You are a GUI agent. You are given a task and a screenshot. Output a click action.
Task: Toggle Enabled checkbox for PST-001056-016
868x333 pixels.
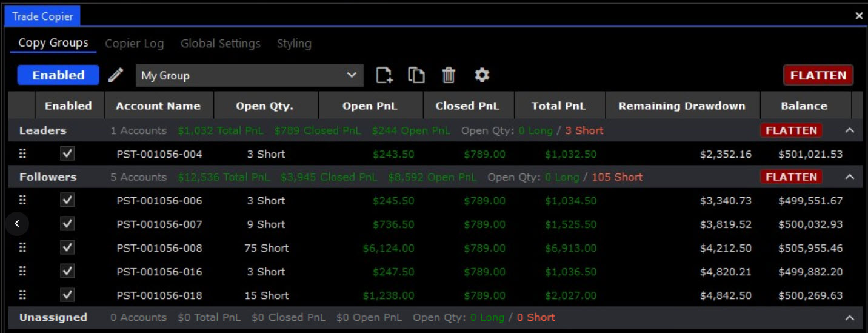67,271
